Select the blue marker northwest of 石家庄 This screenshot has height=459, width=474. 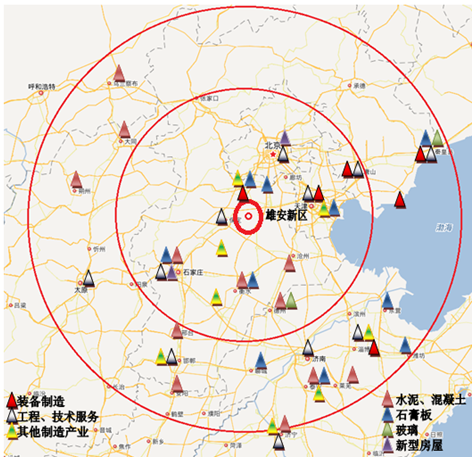(x=166, y=255)
